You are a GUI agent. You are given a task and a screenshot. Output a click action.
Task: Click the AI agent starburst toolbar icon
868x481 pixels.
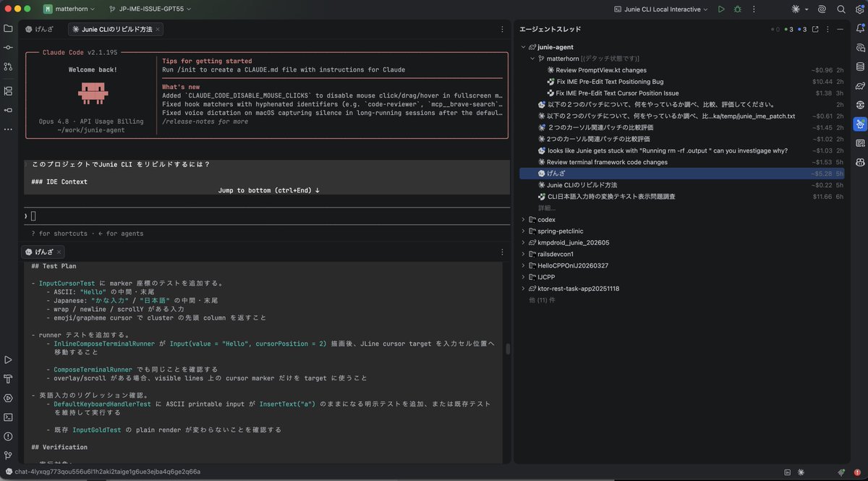(796, 9)
